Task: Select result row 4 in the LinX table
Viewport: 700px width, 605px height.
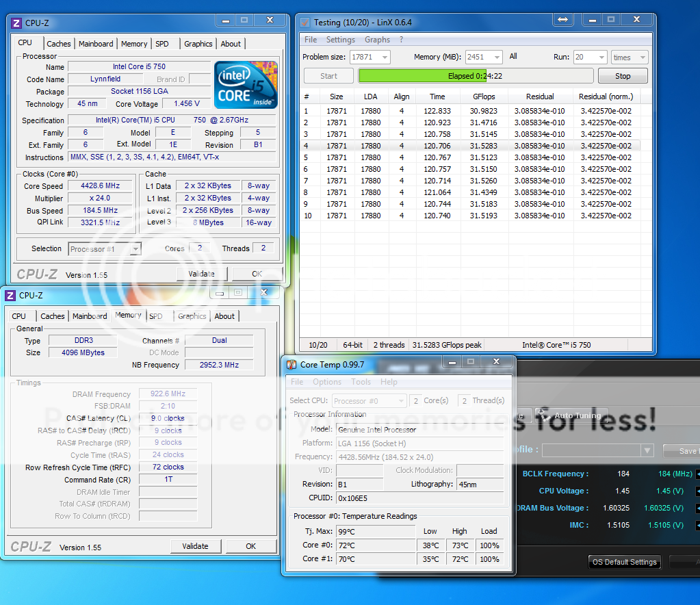Action: click(x=472, y=146)
